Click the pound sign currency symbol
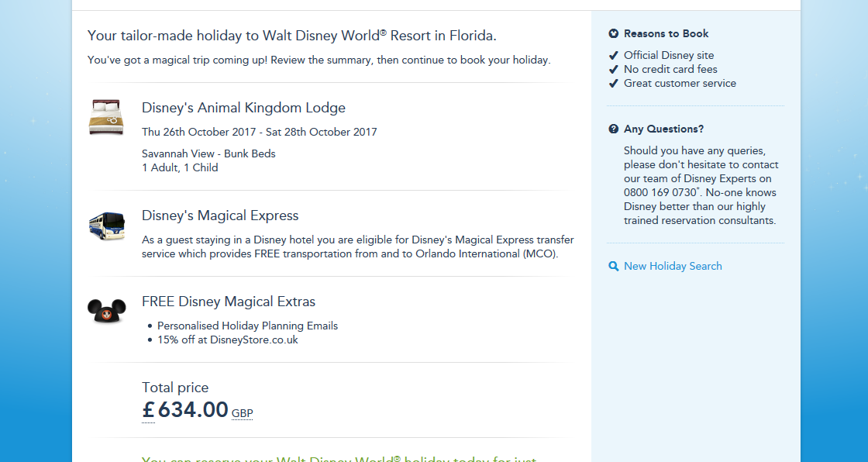Screen dimensions: 868x462 [149, 410]
